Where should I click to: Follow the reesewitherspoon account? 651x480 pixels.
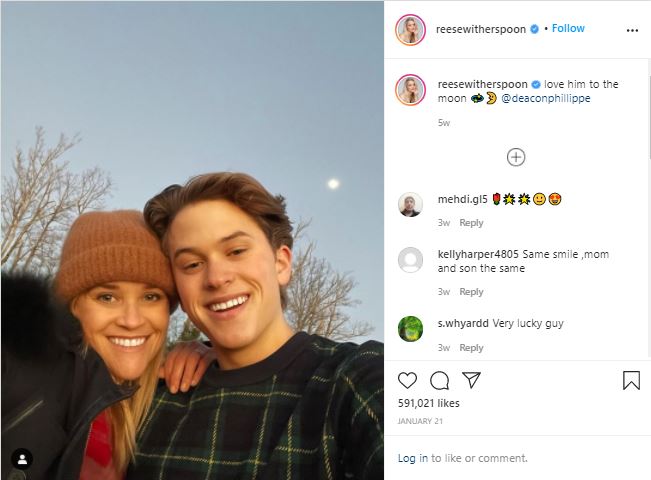point(568,28)
